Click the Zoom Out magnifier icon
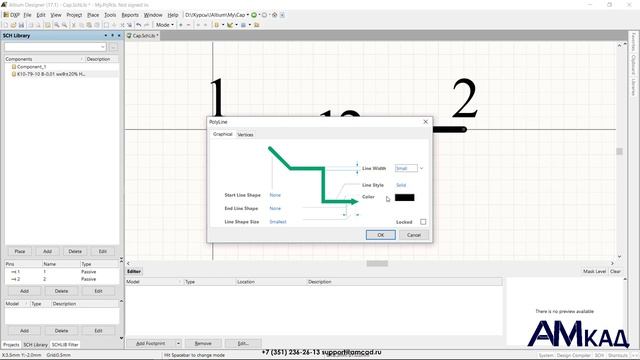The height and width of the screenshot is (360, 640). click(64, 25)
